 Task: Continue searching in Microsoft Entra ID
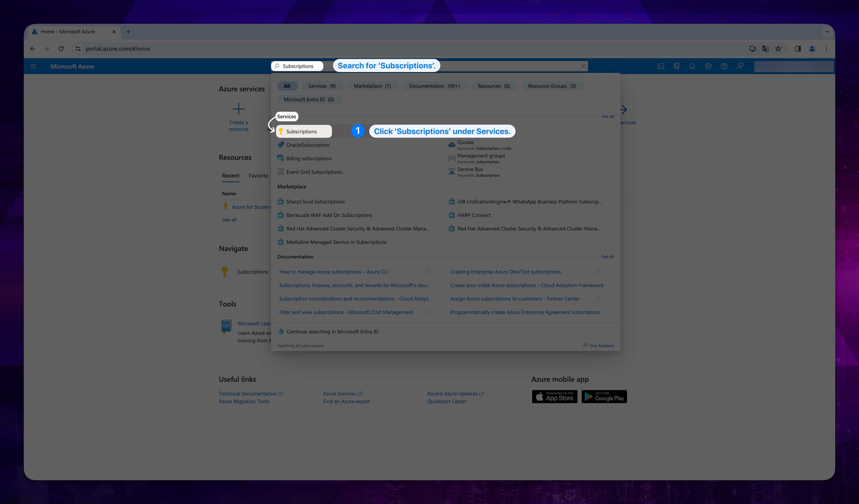point(332,332)
